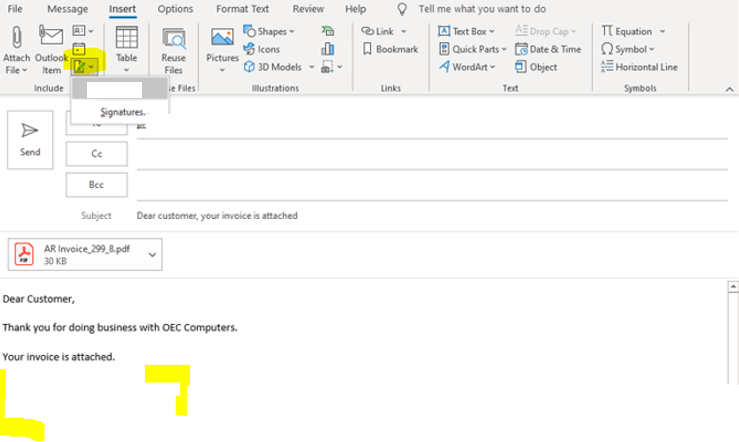
Task: Click the Cc button
Action: [x=97, y=154]
